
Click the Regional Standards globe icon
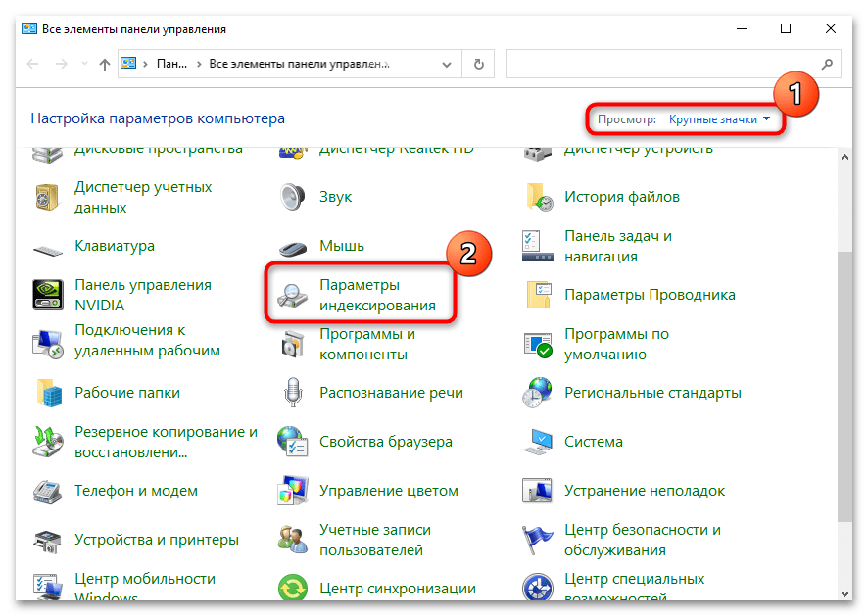pos(539,393)
